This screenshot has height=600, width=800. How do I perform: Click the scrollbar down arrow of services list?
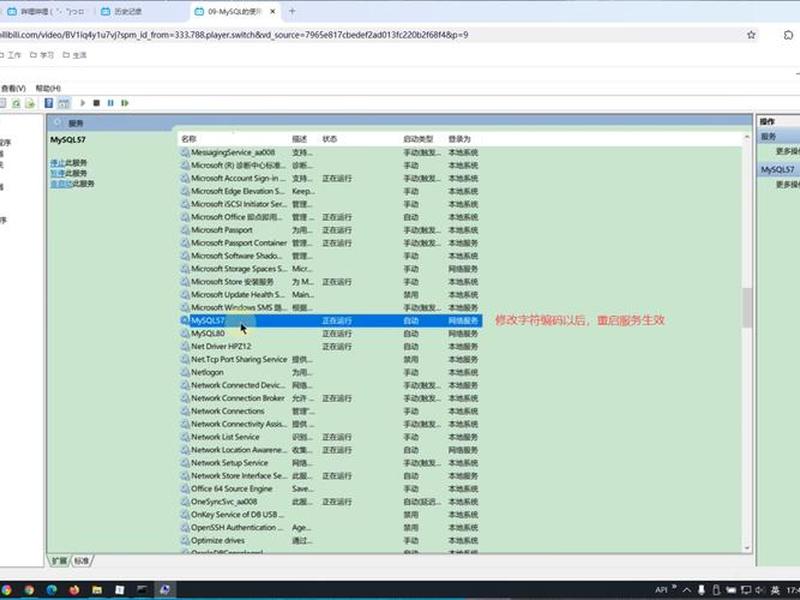tap(747, 548)
